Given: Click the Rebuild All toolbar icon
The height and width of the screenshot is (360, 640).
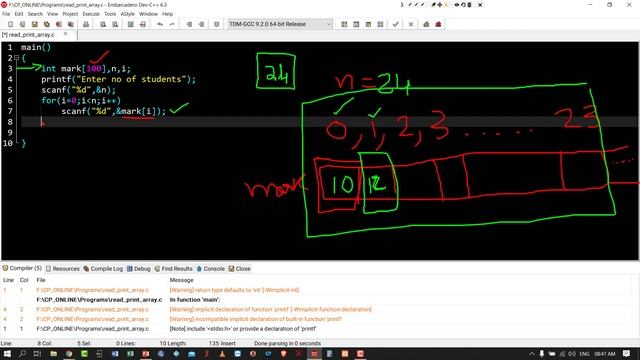Looking at the screenshot, I should click(380, 24).
